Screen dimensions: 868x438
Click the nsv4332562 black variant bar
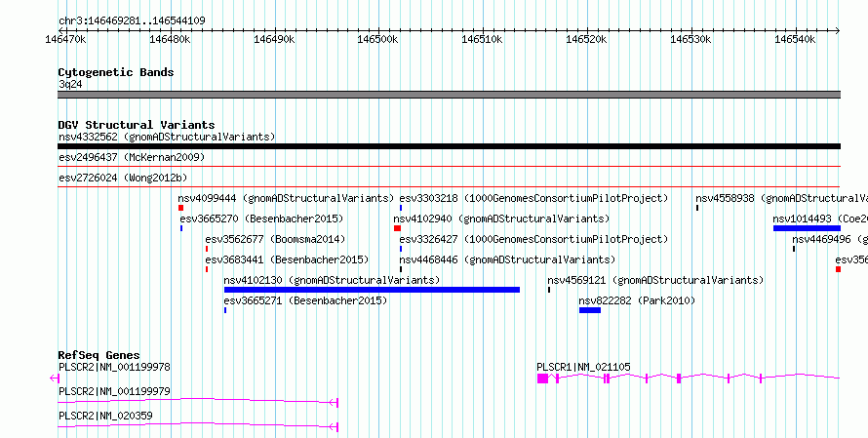449,146
